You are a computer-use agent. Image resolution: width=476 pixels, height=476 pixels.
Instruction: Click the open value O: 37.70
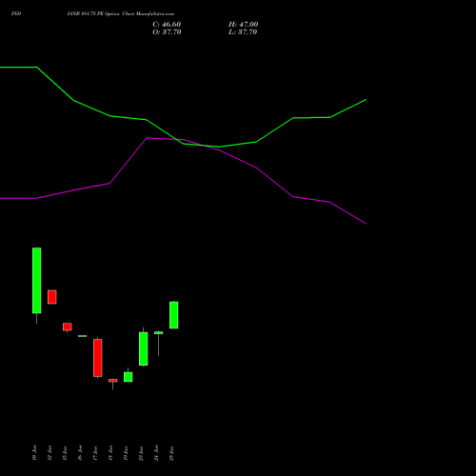coord(167,32)
